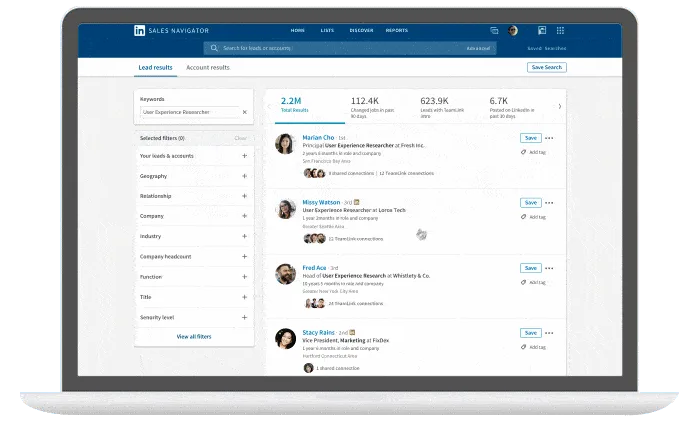
Task: Clear the User Experience Researcher keyword
Action: pos(245,112)
